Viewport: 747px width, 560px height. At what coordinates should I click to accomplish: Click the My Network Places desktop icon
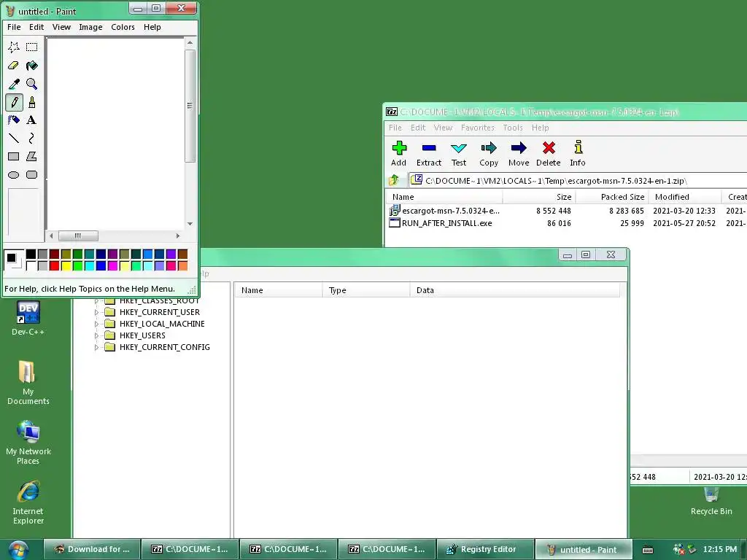(x=28, y=443)
